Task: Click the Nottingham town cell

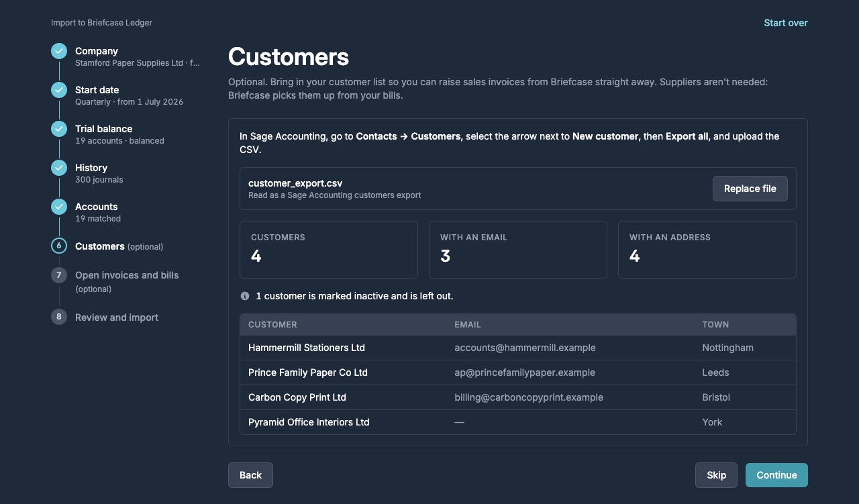Action: 727,348
